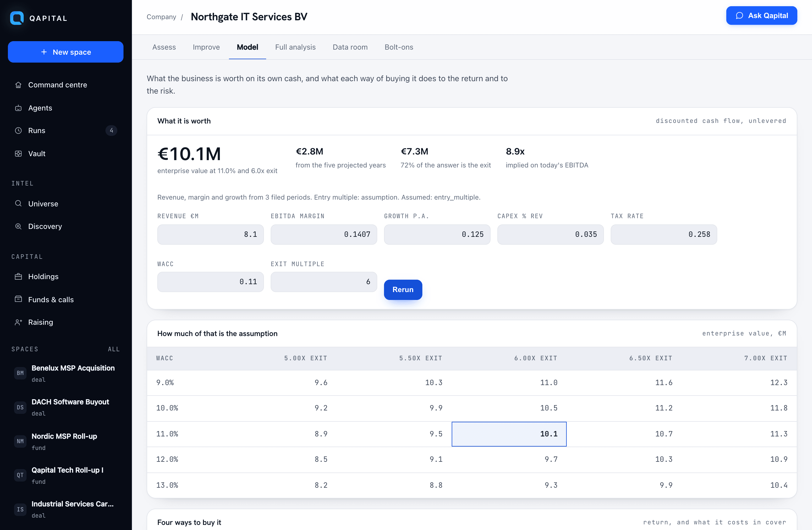Click the 8.2 value in the 13.0% row
The height and width of the screenshot is (530, 812).
321,485
